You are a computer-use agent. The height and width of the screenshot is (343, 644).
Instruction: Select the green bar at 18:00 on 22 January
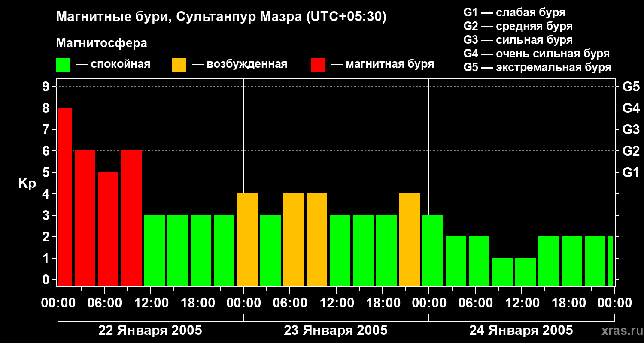201,251
